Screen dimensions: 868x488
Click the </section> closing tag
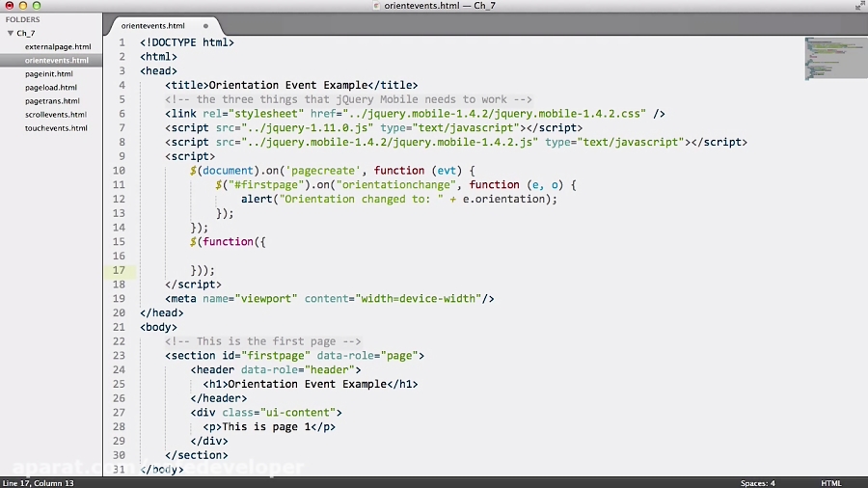[197, 455]
